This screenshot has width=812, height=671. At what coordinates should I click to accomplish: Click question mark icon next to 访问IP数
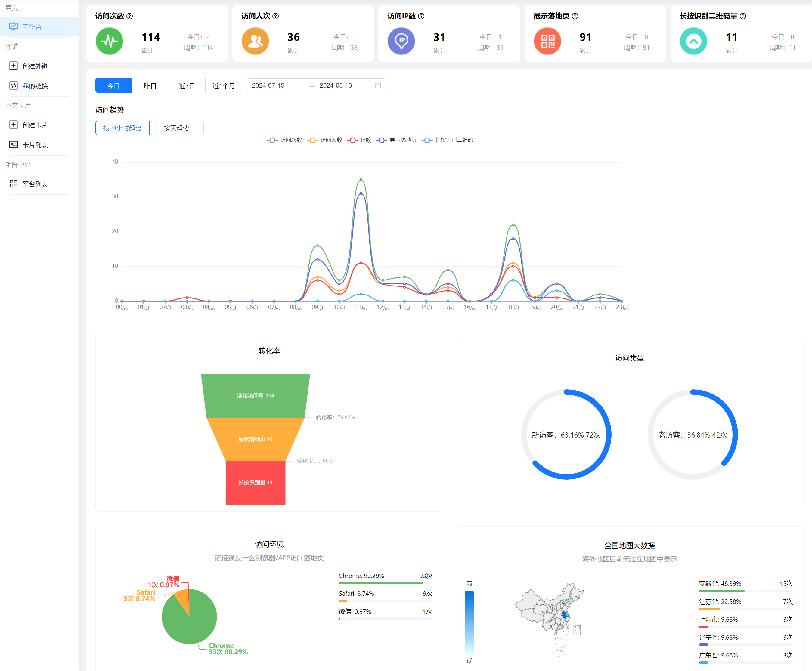point(421,16)
